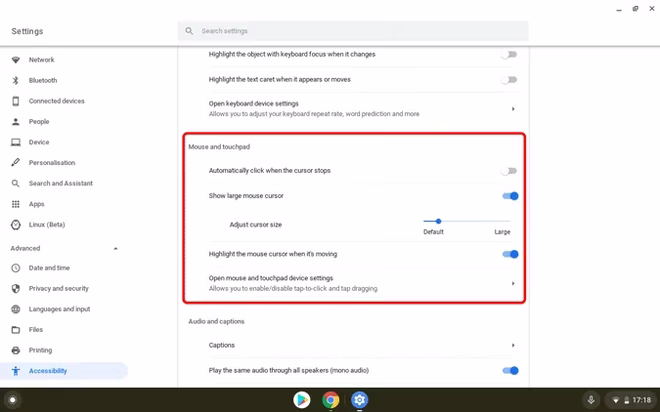
Task: Click the search magnifier icon in settings bar
Action: pyautogui.click(x=189, y=31)
